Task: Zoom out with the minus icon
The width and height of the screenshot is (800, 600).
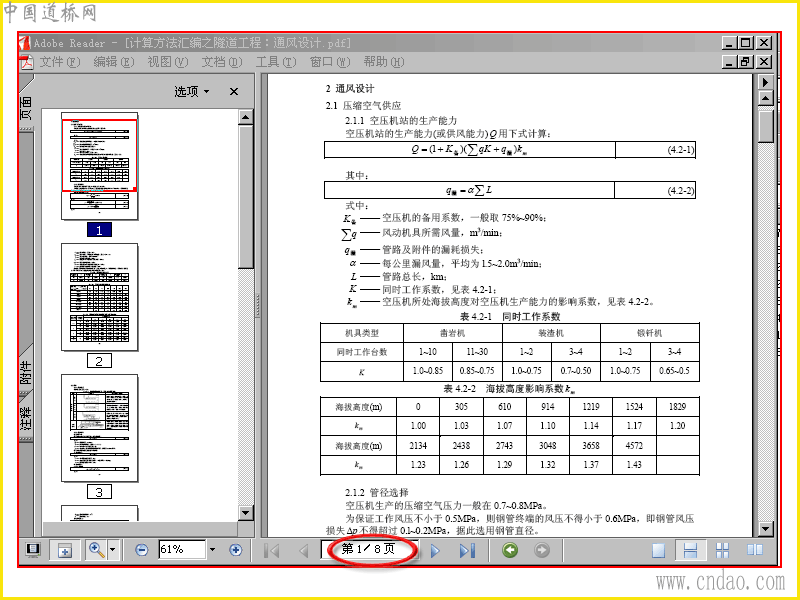Action: point(141,550)
